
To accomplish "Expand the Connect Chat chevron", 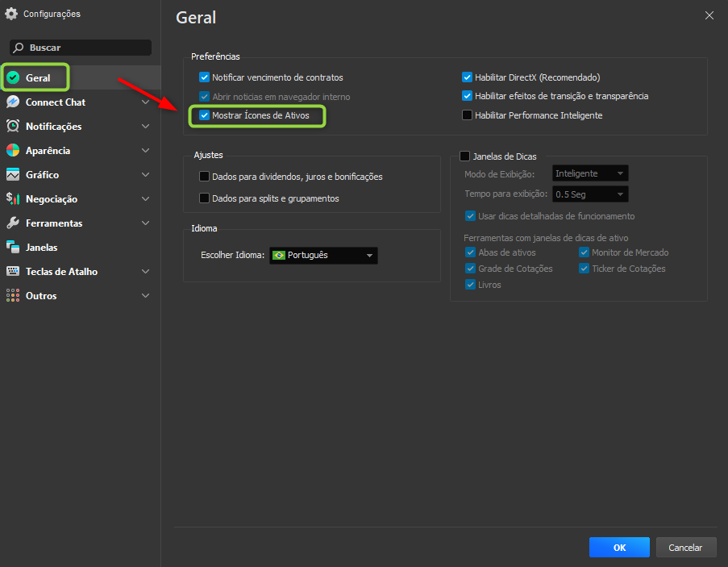I will [145, 102].
